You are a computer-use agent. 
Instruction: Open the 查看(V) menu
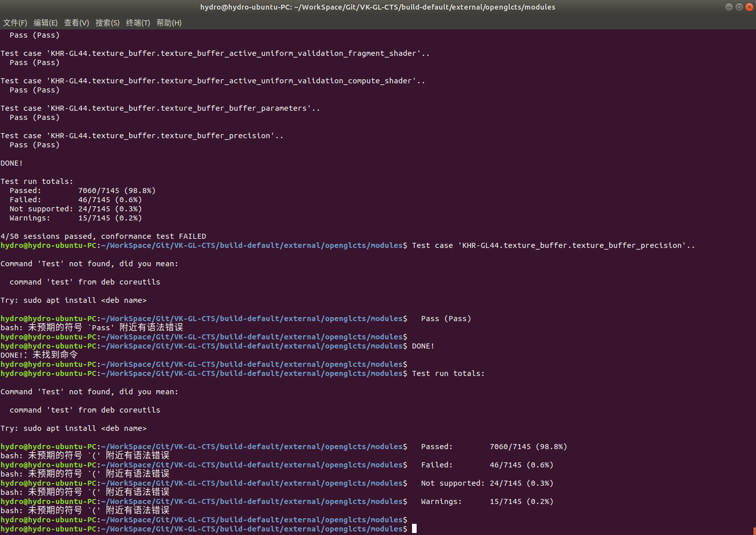coord(77,23)
